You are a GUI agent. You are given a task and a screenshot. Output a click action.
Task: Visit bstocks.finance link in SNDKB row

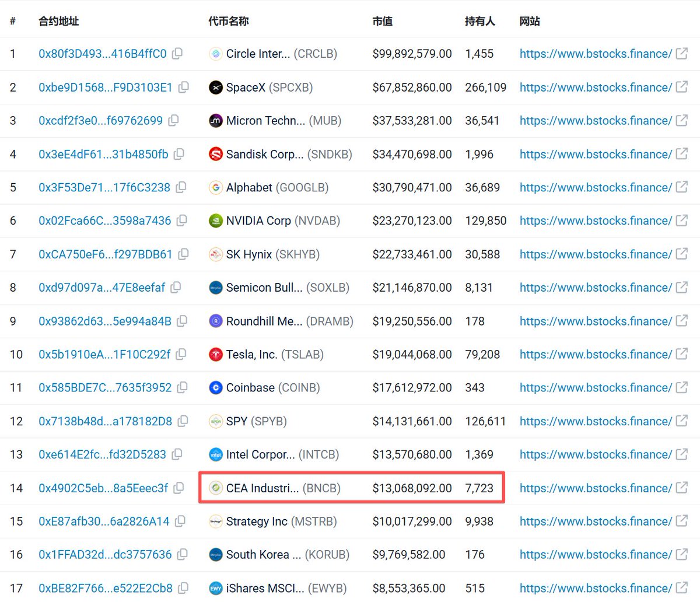[x=596, y=154]
